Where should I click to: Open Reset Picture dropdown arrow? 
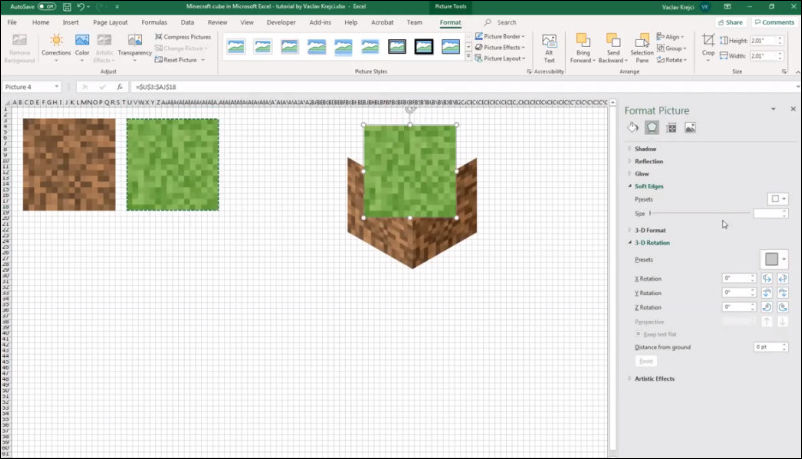203,60
